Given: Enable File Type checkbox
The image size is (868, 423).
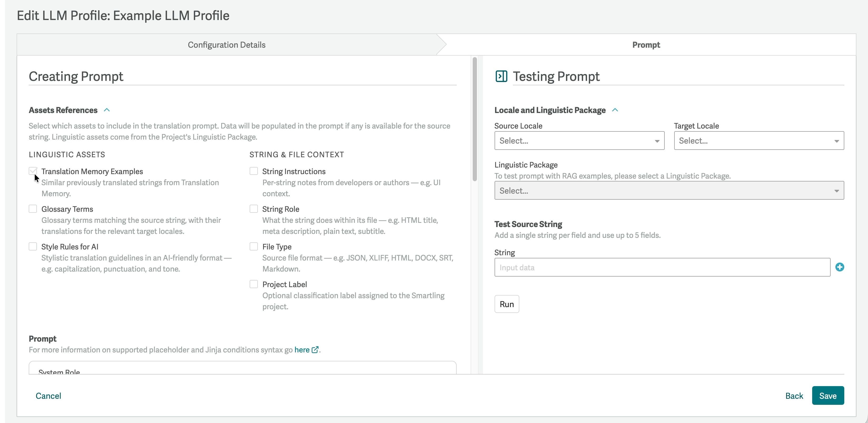Looking at the screenshot, I should [254, 247].
